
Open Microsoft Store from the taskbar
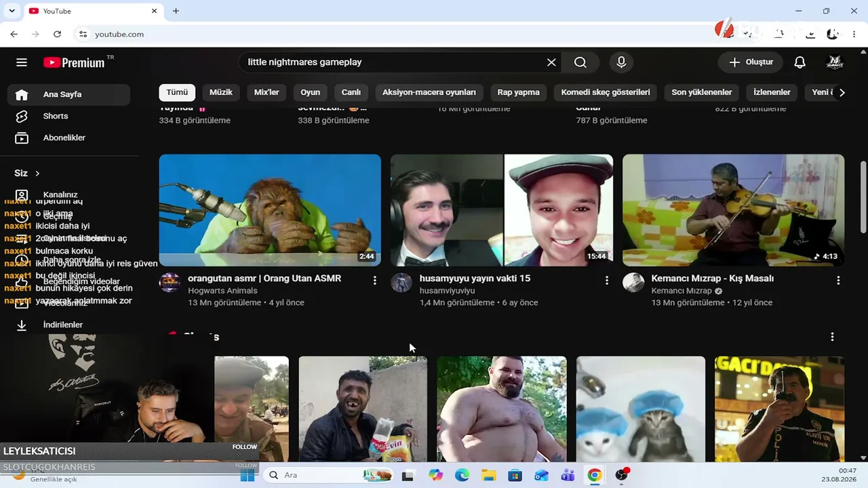(x=515, y=475)
